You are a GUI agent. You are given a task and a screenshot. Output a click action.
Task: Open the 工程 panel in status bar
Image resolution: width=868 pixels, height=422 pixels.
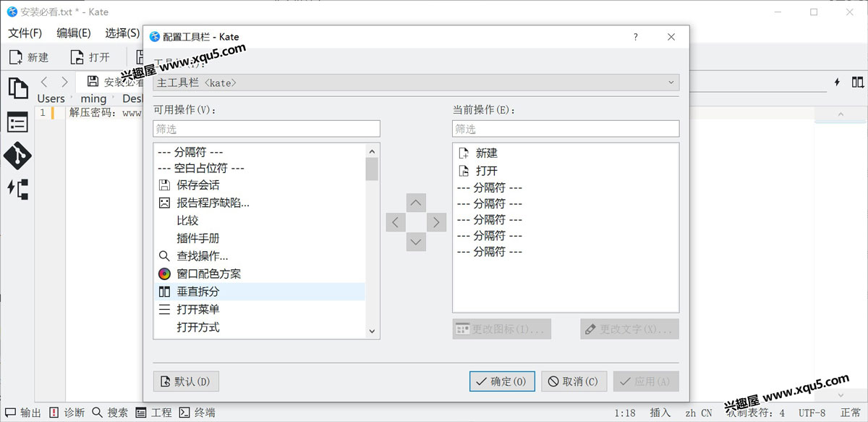tap(153, 413)
